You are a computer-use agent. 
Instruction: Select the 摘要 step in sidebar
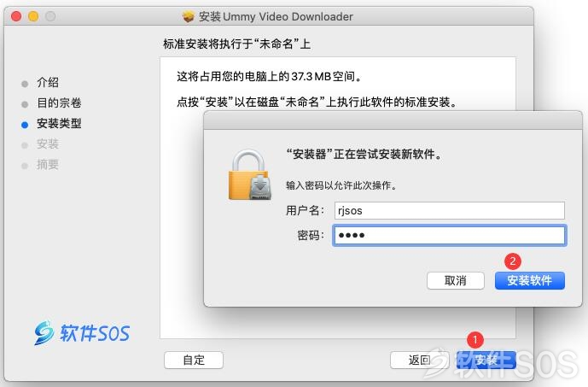click(x=48, y=164)
